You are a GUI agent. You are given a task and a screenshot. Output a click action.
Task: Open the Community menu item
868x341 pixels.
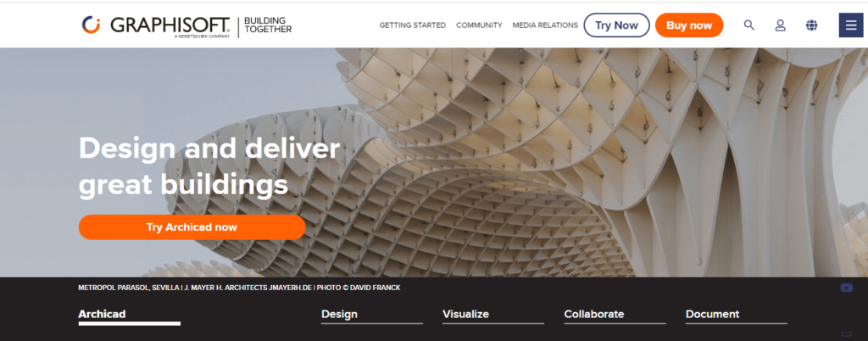click(x=479, y=25)
